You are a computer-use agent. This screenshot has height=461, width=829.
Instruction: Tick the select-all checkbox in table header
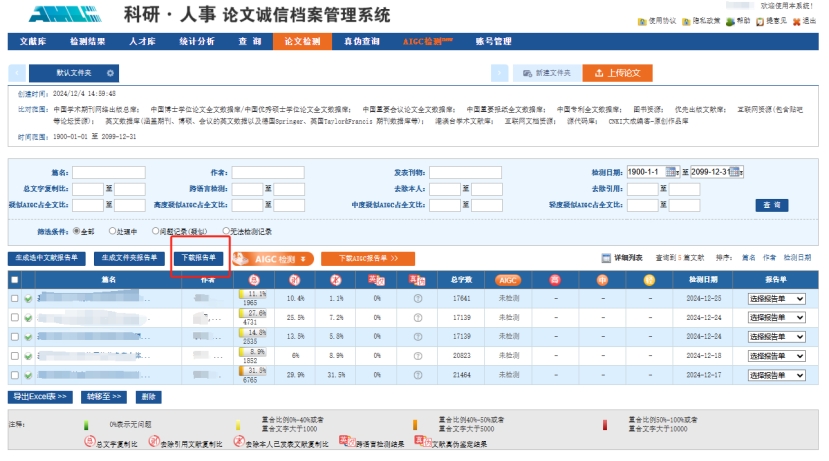[14, 280]
